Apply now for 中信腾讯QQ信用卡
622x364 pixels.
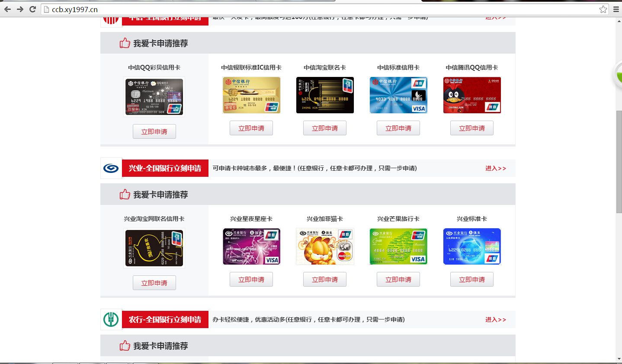472,128
